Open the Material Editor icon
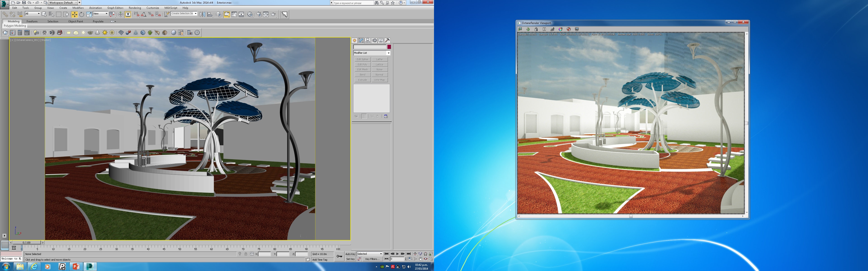 pyautogui.click(x=250, y=14)
